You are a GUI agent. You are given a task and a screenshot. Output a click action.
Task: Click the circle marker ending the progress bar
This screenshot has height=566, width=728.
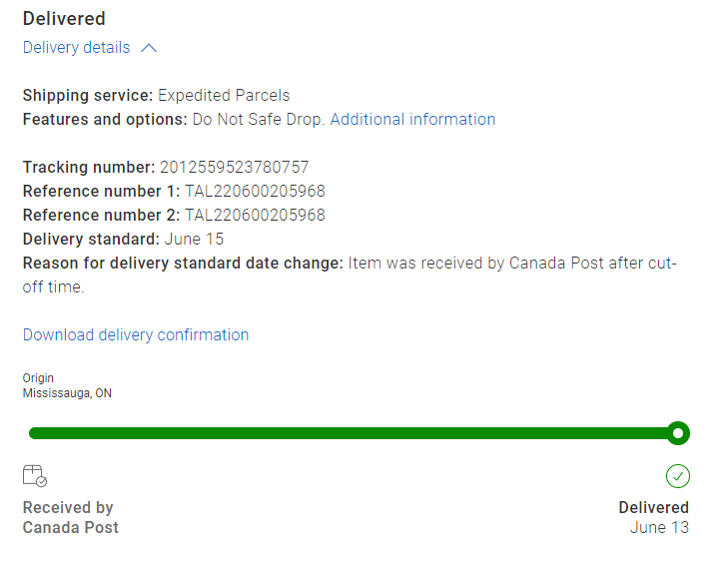pos(678,433)
